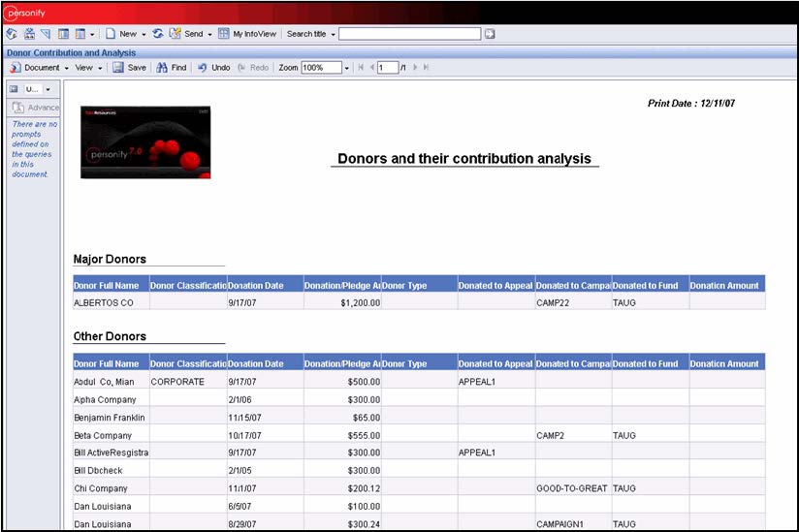The width and height of the screenshot is (799, 532).
Task: Click the 'Abdul Co, Mian' donor cell
Action: coord(112,381)
